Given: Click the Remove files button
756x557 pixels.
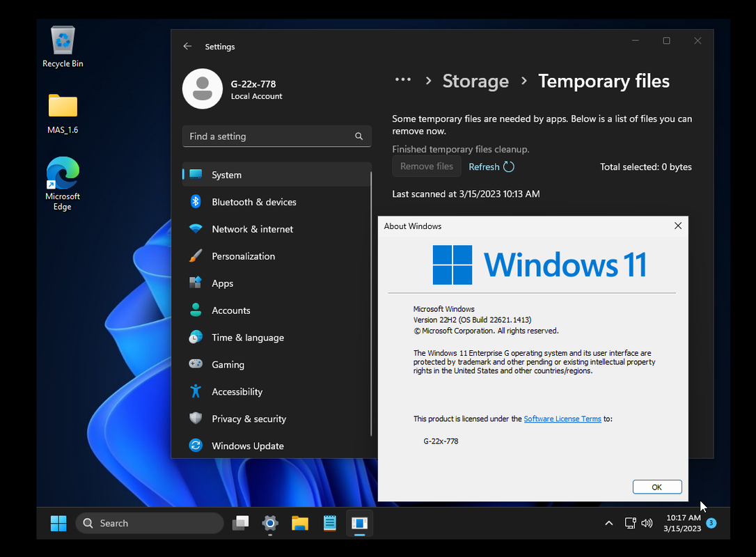Looking at the screenshot, I should 427,166.
